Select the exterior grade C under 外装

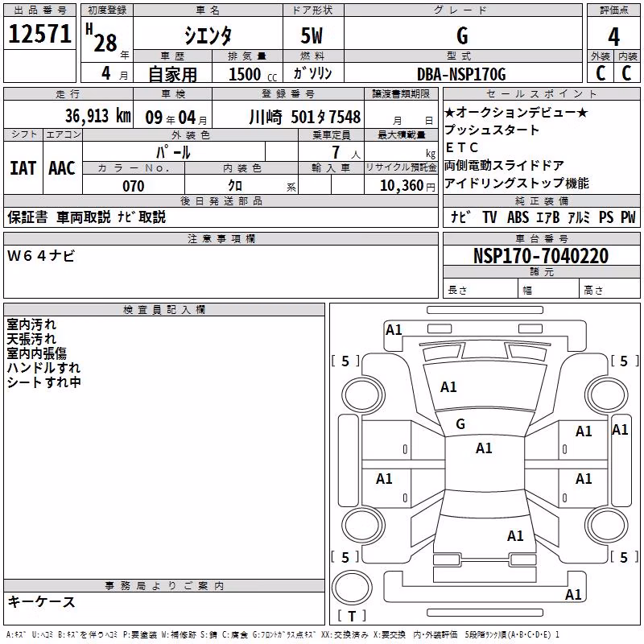pyautogui.click(x=601, y=73)
